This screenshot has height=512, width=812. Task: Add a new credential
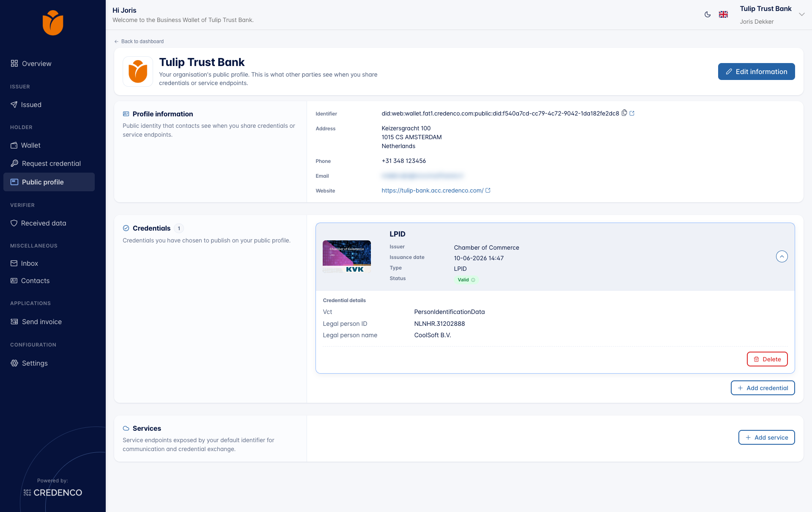coord(763,388)
